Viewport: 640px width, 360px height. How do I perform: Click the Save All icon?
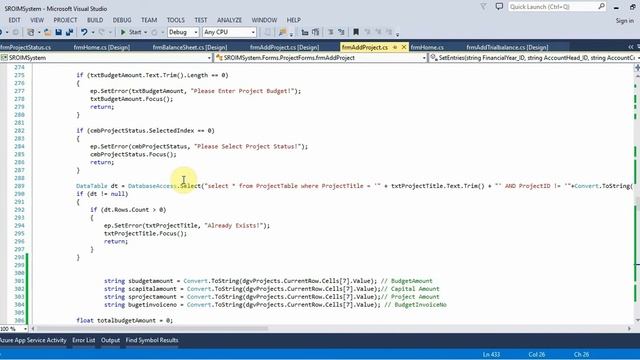pos(69,32)
